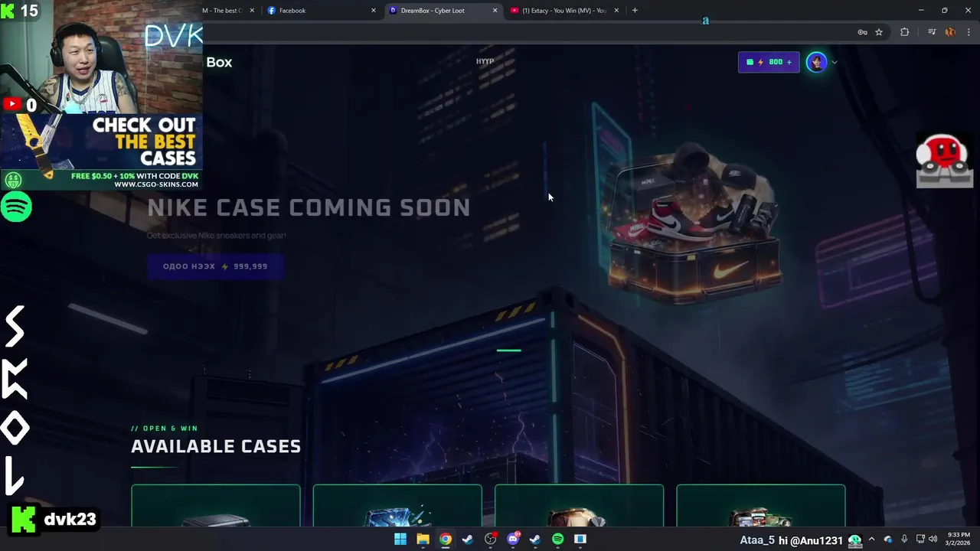Open the fourth available case card
980x551 pixels.
761,506
